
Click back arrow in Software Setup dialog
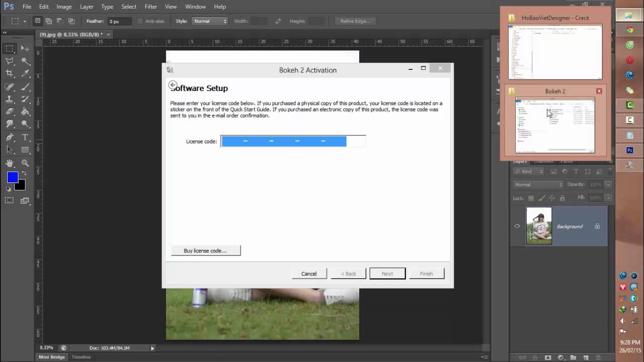point(173,85)
